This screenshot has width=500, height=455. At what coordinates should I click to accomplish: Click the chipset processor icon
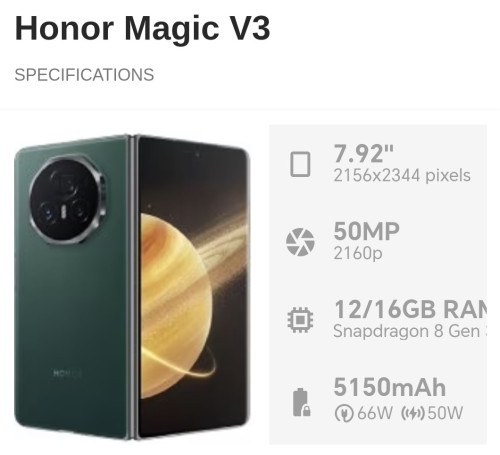[300, 320]
